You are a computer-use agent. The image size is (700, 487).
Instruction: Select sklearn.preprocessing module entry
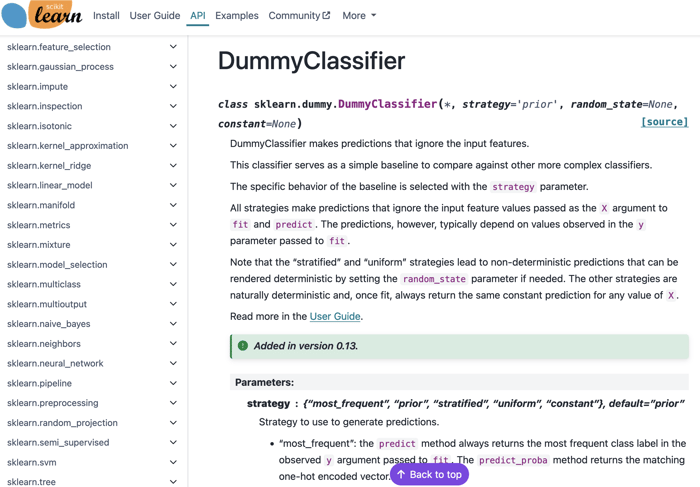point(52,403)
